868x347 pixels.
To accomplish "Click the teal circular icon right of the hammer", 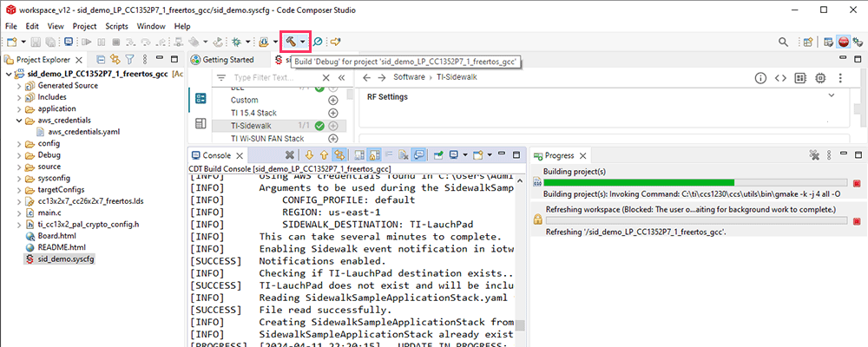I will click(x=318, y=42).
